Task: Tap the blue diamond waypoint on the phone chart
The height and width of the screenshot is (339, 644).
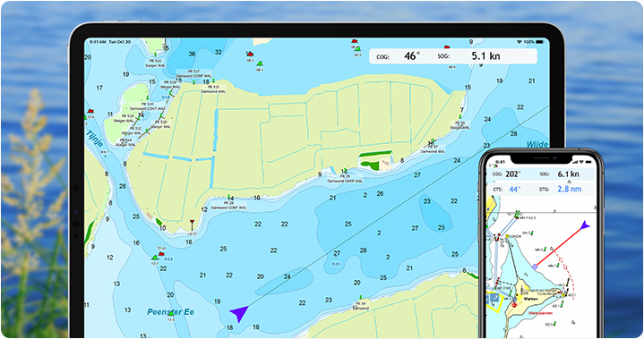Action: [x=535, y=267]
